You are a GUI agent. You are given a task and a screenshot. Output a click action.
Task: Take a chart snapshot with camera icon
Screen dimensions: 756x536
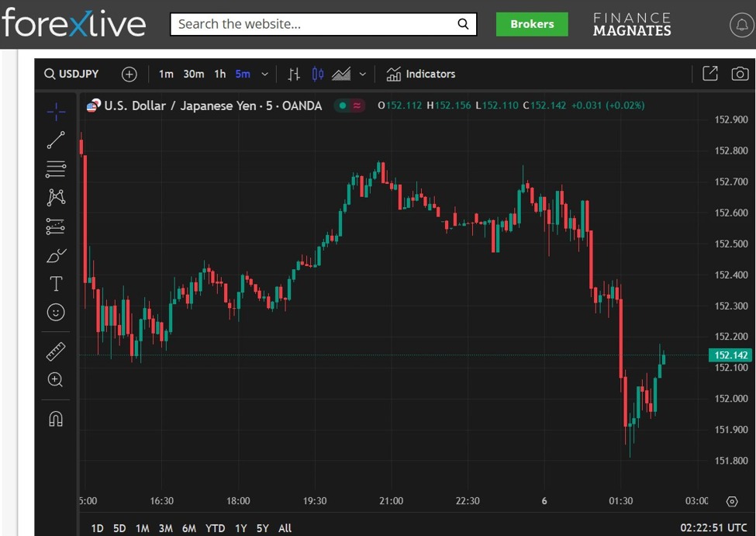pos(740,74)
